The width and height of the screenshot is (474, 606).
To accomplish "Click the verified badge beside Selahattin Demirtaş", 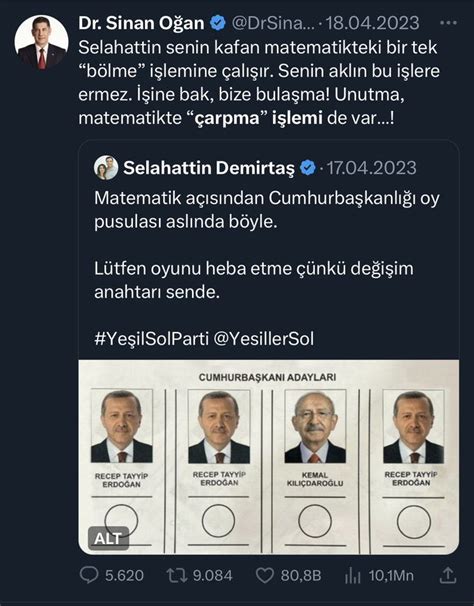I will click(308, 168).
